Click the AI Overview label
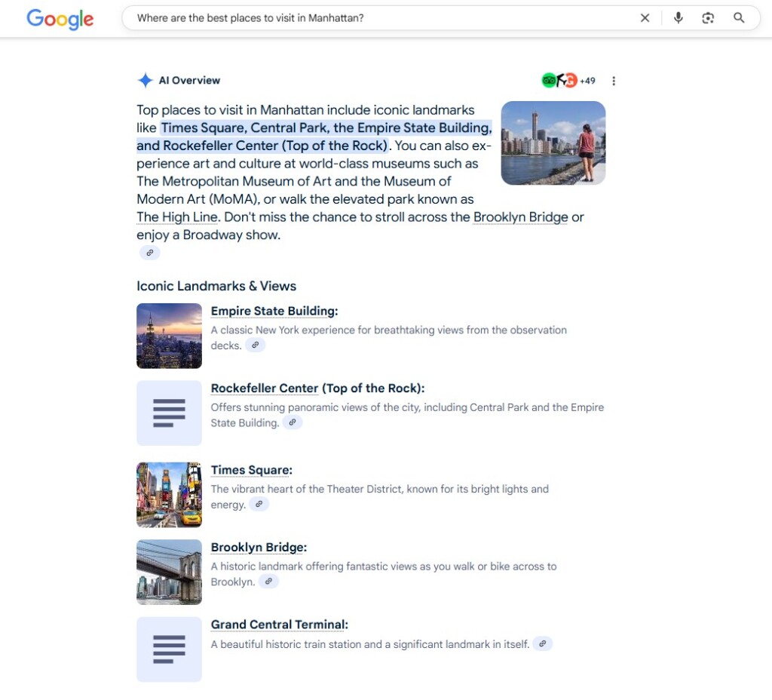Screen dimensions: 772x700 189,80
